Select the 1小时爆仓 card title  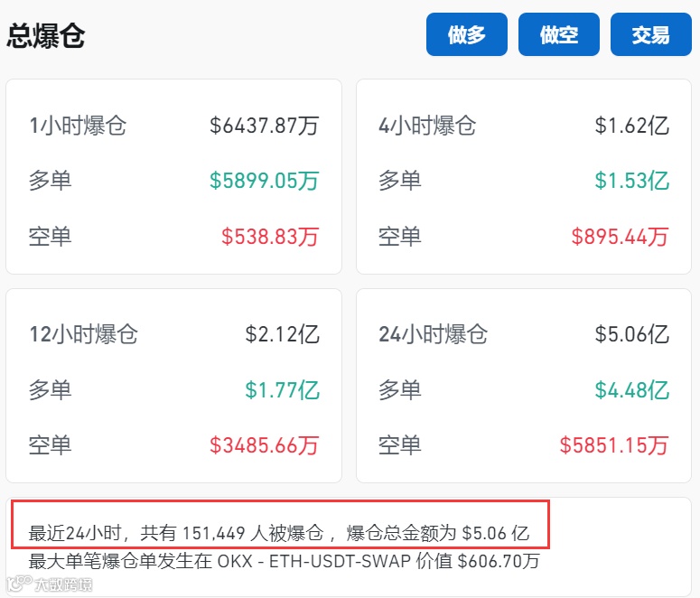coord(78,126)
